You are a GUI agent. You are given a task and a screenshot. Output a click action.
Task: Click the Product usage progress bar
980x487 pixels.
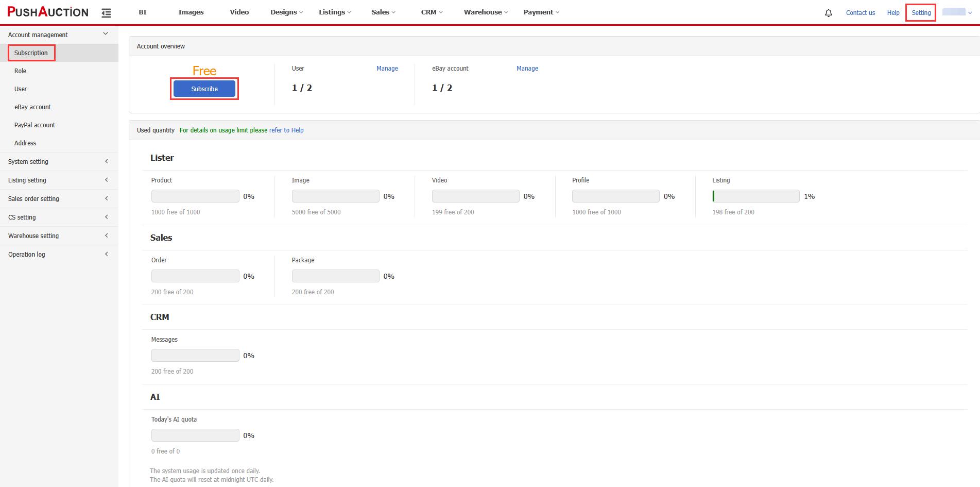tap(195, 196)
